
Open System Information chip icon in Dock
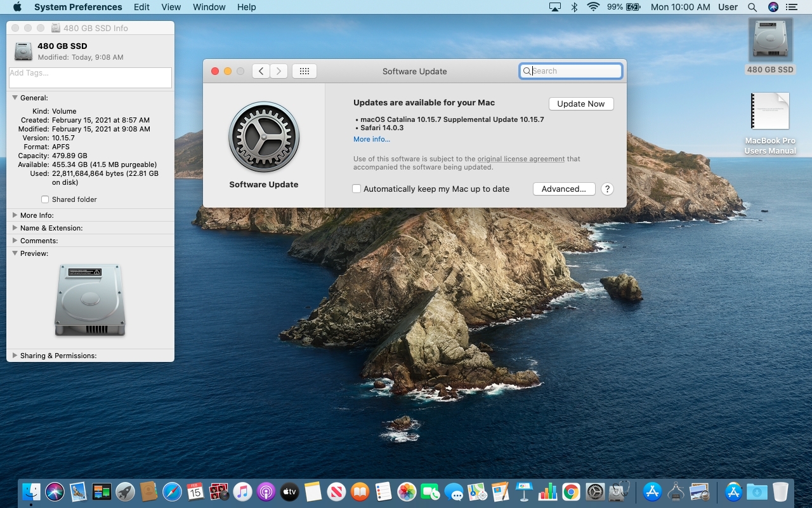click(676, 491)
